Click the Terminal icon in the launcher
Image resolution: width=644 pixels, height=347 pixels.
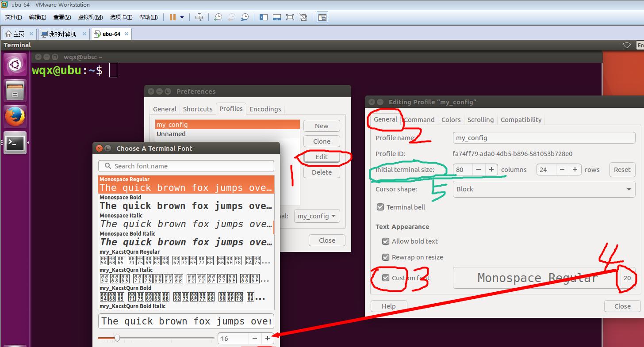(x=15, y=142)
